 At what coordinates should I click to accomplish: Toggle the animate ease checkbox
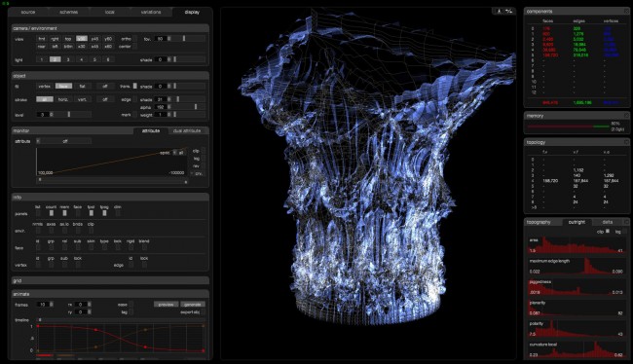pyautogui.click(x=131, y=305)
